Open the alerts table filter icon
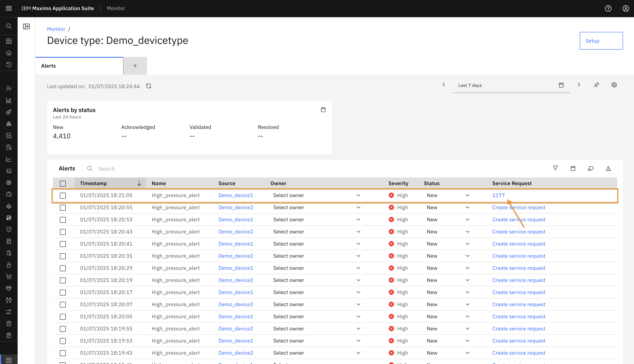Screen dimensions: 634x364 tap(555, 168)
